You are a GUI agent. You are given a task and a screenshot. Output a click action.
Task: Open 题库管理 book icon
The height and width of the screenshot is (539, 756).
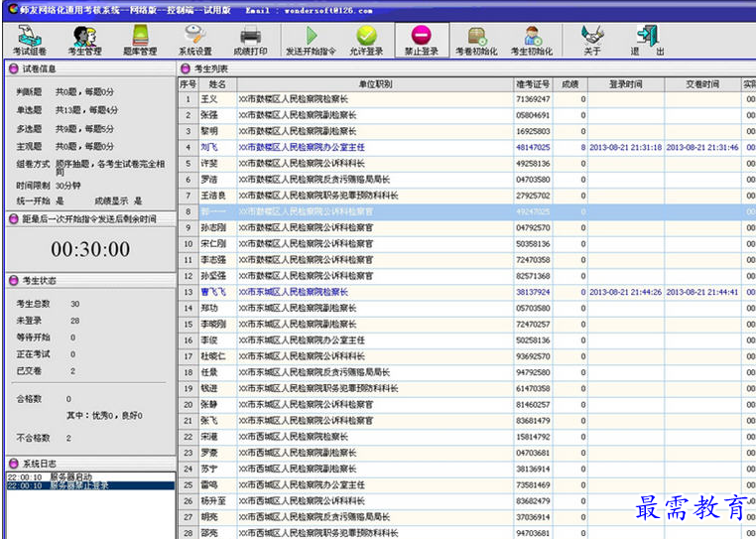[140, 40]
